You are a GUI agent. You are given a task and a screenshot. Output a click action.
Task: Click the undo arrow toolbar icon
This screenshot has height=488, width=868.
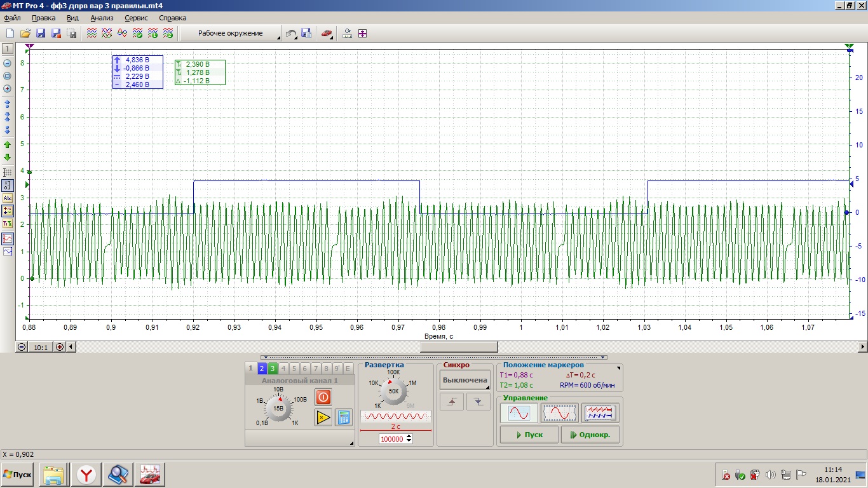pos(291,33)
